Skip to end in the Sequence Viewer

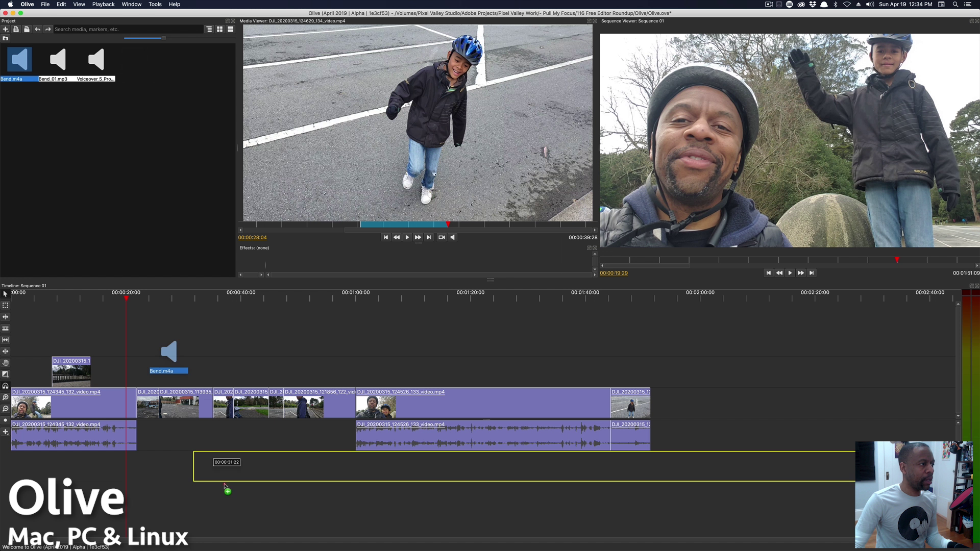tap(812, 273)
